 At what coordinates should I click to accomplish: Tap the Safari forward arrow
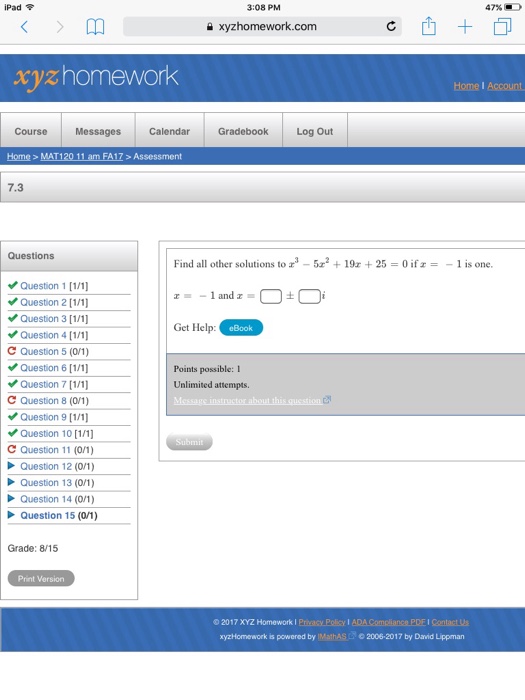[x=60, y=27]
